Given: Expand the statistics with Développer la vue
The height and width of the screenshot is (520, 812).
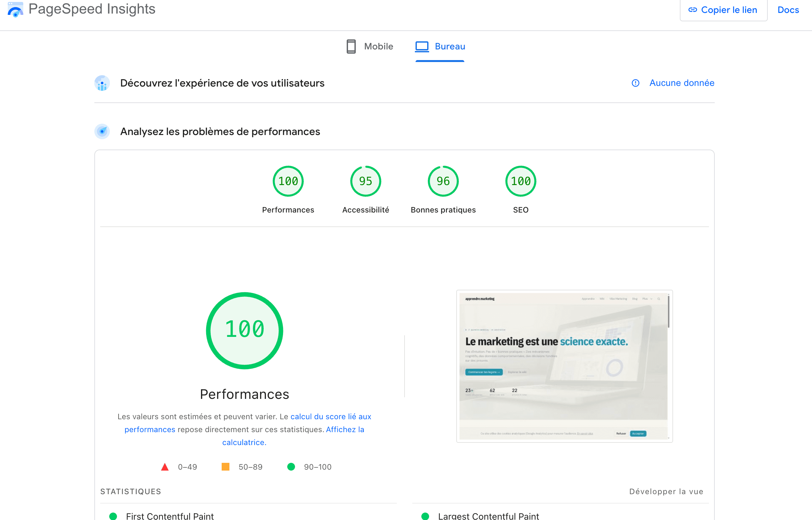Looking at the screenshot, I should click(666, 492).
